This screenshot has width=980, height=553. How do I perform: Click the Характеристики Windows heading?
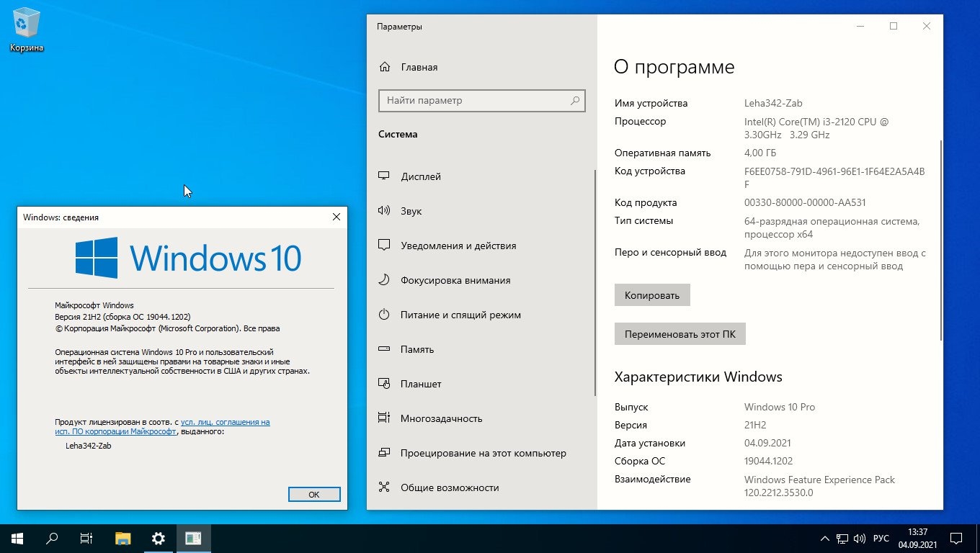tap(698, 377)
